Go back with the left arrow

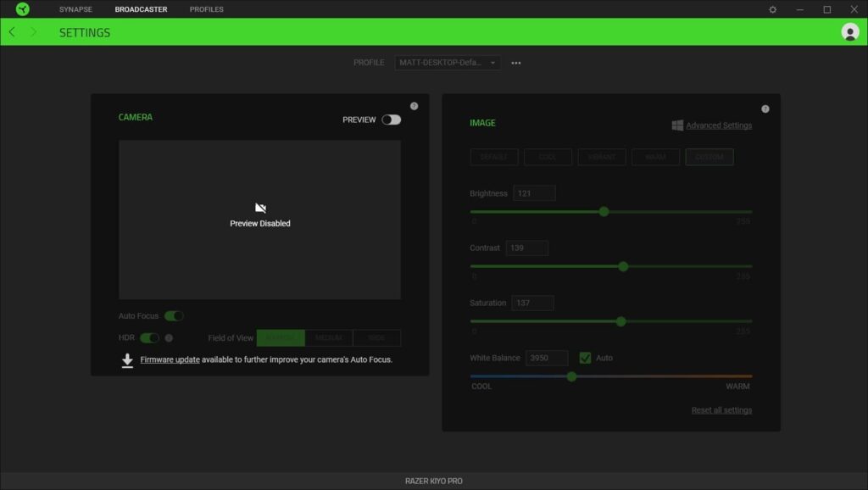(12, 32)
